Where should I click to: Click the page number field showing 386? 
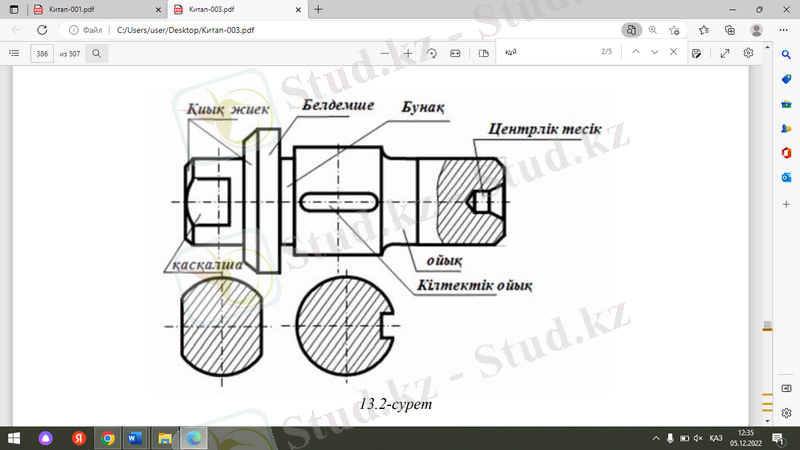(43, 52)
